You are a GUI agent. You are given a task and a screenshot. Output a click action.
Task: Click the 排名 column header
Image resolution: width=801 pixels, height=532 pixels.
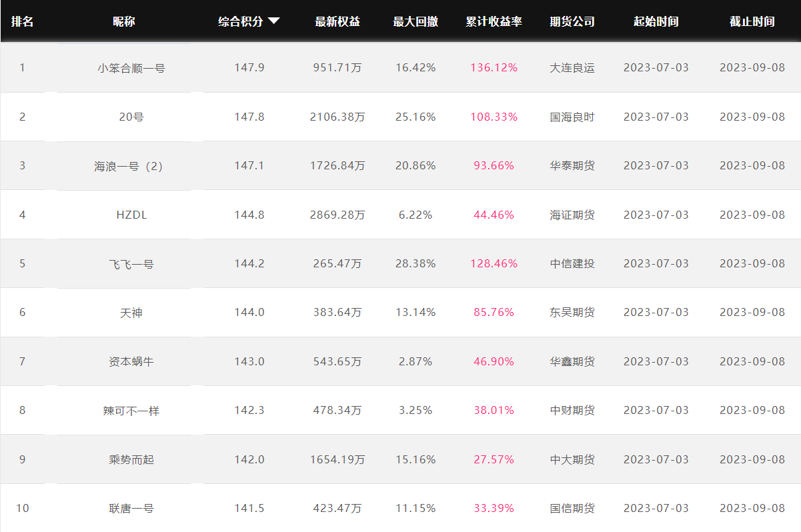pyautogui.click(x=23, y=21)
